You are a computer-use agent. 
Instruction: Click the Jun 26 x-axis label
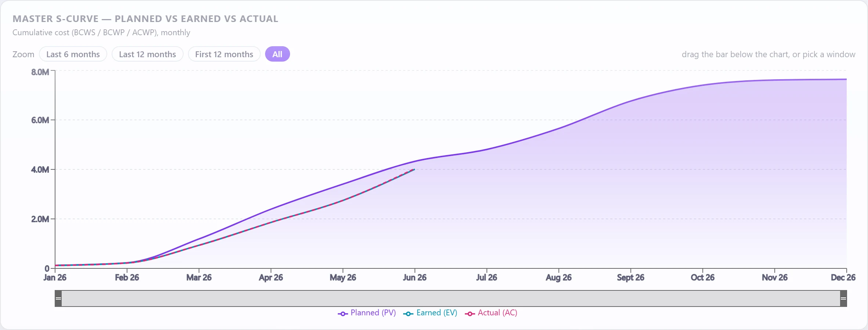(415, 278)
